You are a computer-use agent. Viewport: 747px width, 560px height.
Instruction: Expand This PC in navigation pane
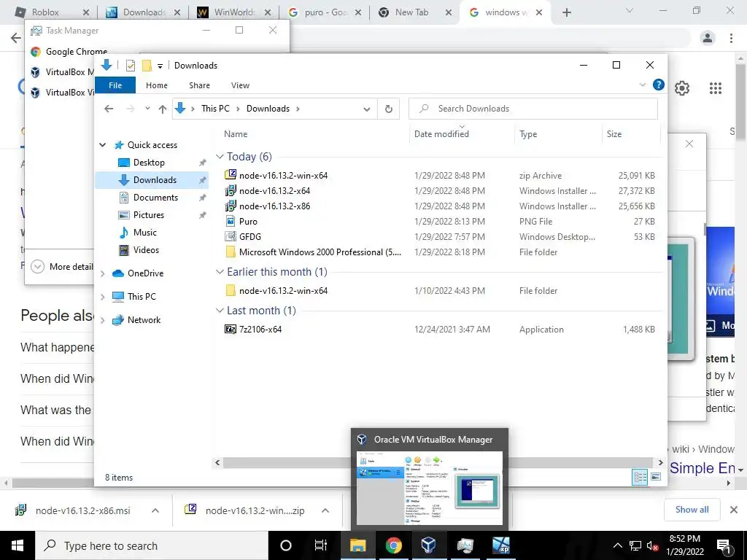coord(102,297)
